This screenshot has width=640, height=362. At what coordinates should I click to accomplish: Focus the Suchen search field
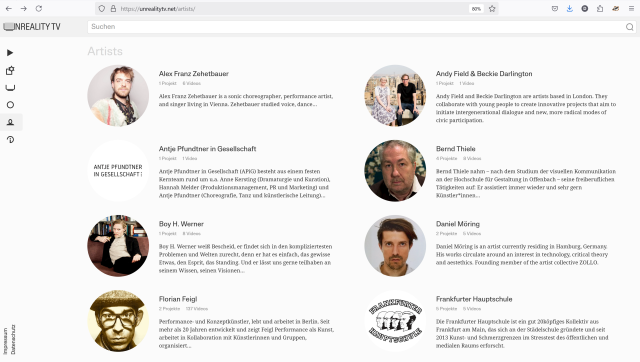coord(355,27)
